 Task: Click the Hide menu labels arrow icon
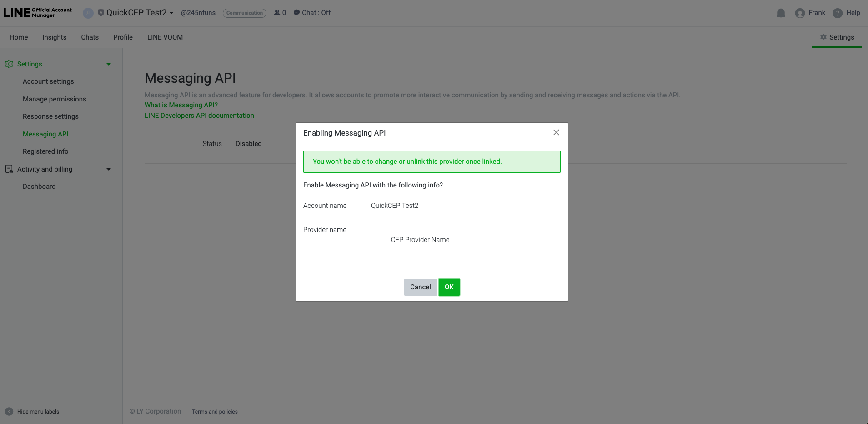tap(9, 412)
